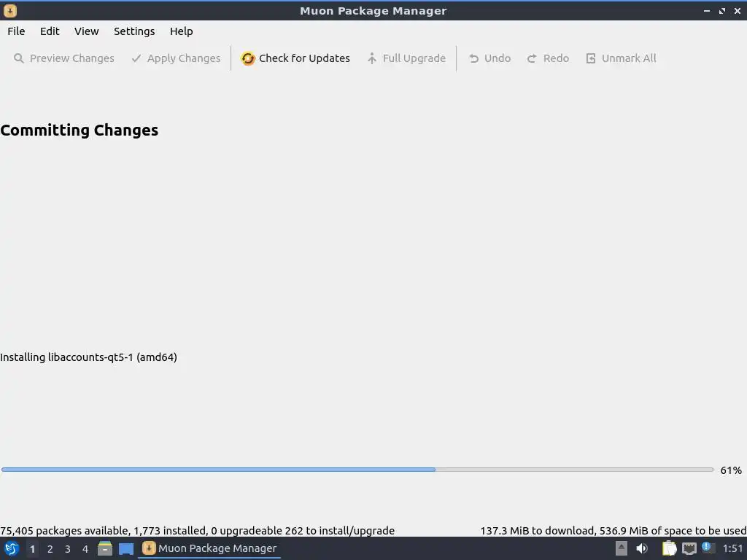The image size is (747, 560).
Task: Click the Check for Updates label
Action: coord(304,58)
